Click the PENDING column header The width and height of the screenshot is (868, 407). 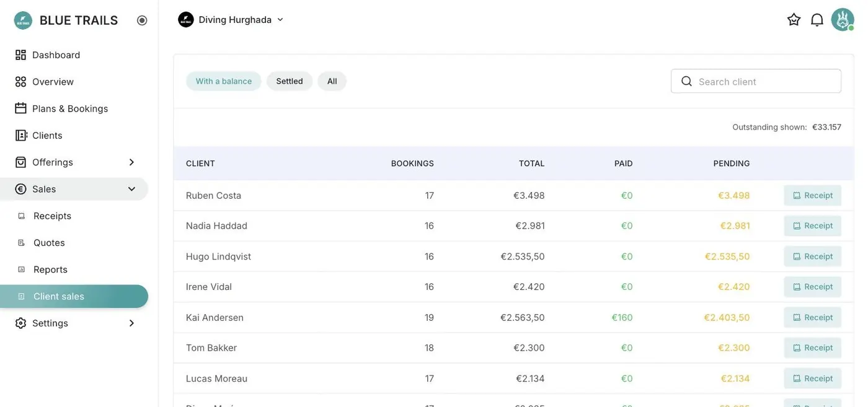point(732,164)
